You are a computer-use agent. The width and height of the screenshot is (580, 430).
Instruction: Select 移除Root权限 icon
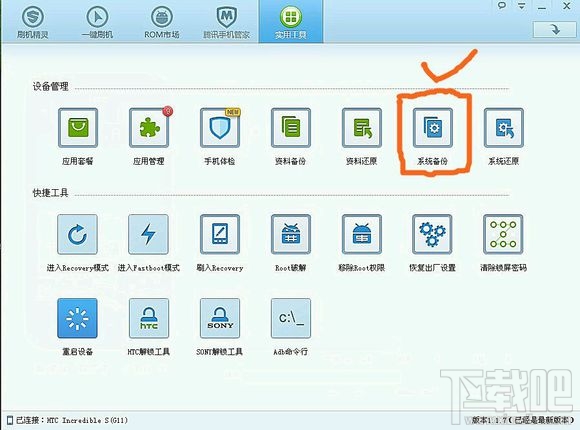(362, 234)
